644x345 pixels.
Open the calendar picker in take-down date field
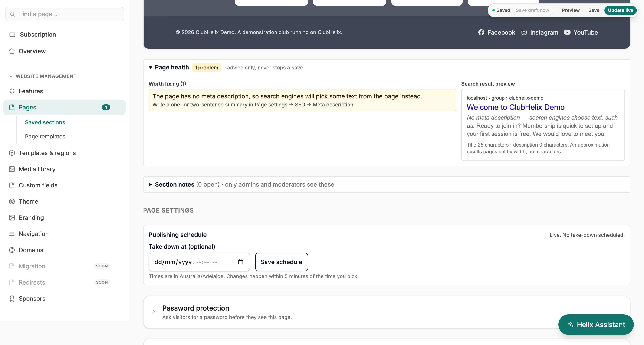[240, 262]
